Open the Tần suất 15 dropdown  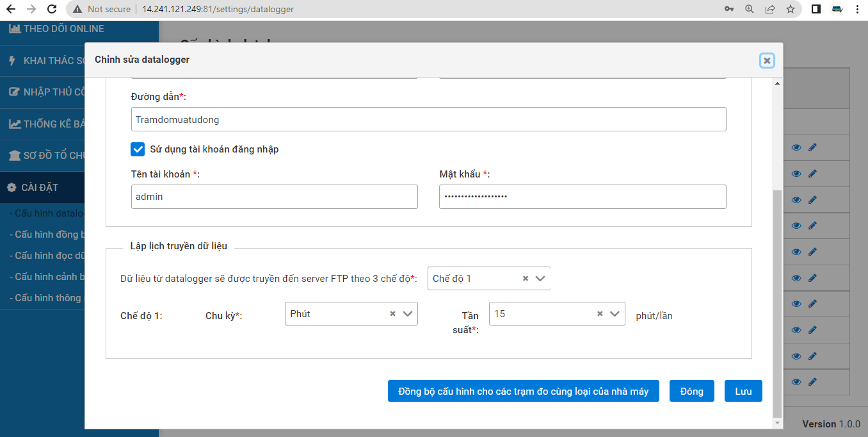pyautogui.click(x=615, y=314)
